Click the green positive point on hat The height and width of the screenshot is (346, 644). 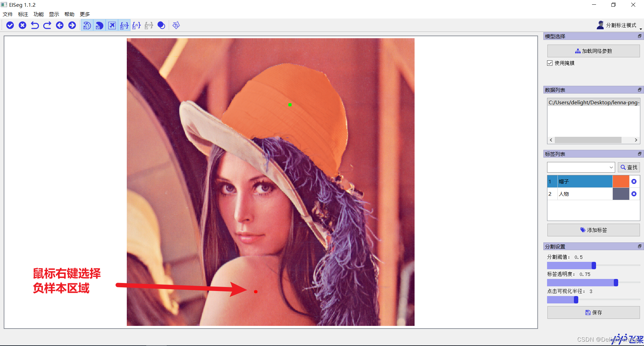tap(290, 105)
